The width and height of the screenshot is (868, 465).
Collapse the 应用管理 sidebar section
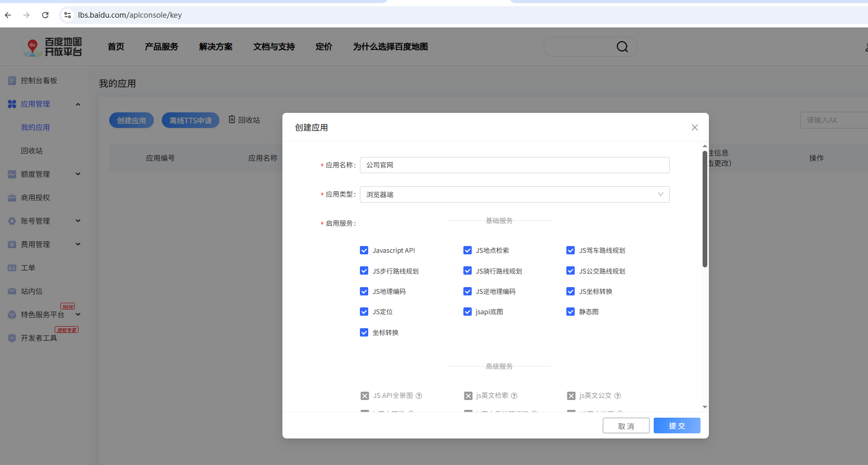coord(78,104)
